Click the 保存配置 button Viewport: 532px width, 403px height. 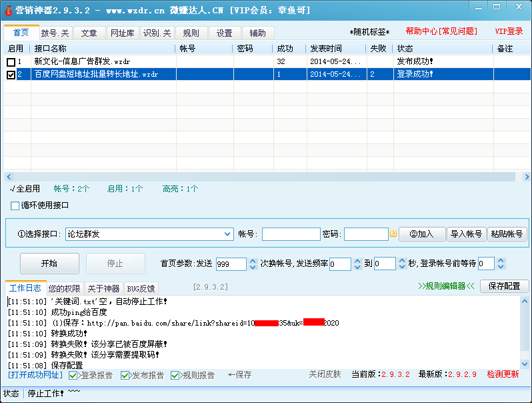point(504,286)
